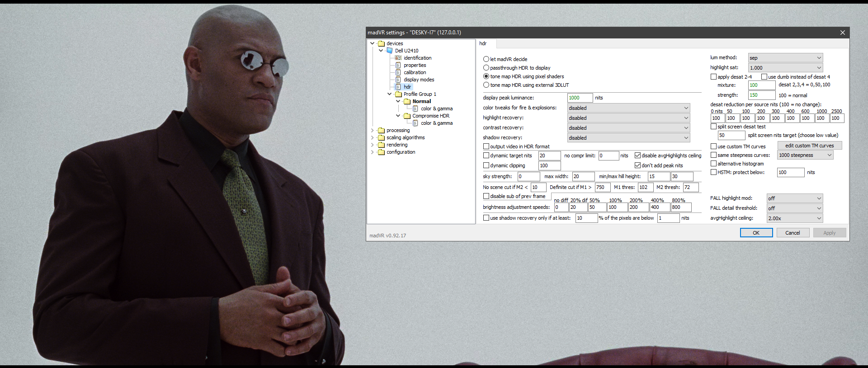Click the Cancel button
868x368 pixels.
[x=793, y=233]
